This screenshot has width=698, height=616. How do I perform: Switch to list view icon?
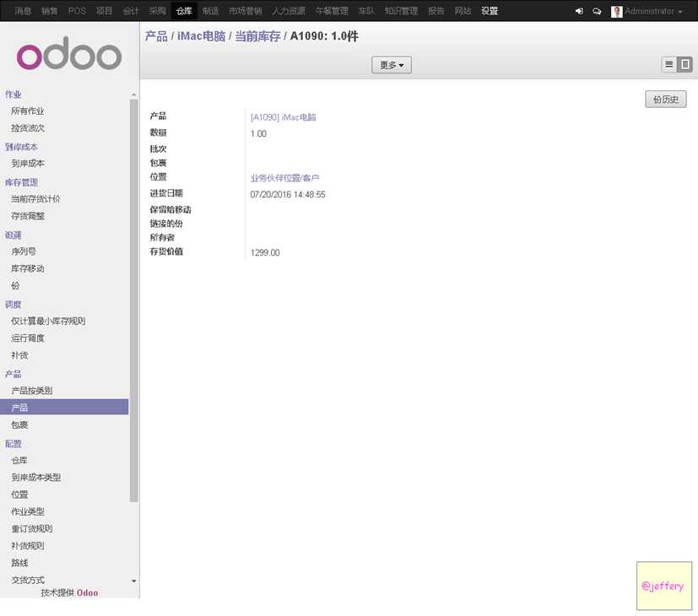point(668,64)
